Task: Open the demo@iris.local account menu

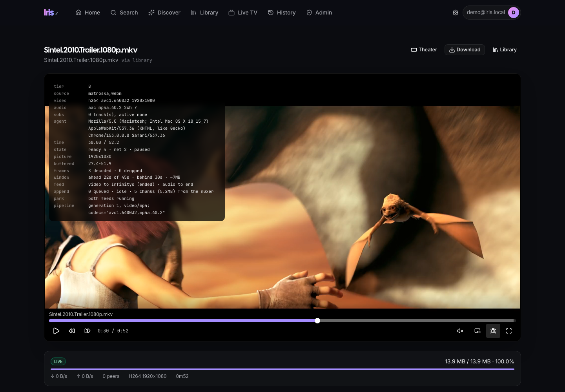Action: [491, 13]
